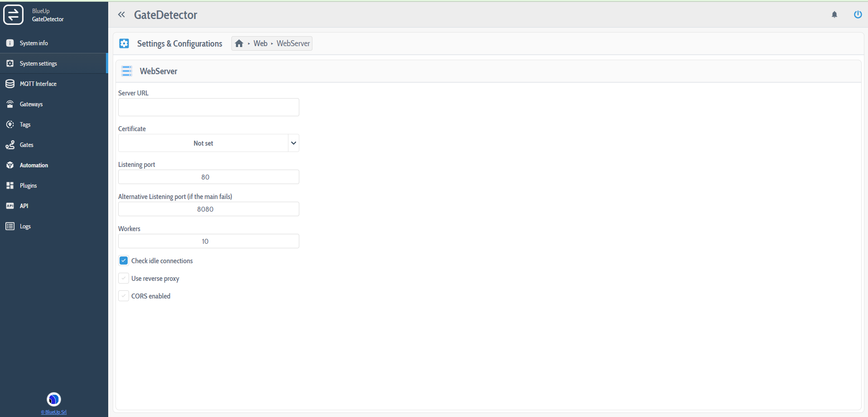Image resolution: width=868 pixels, height=417 pixels.
Task: Select Web in the breadcrumb trail
Action: tap(260, 43)
